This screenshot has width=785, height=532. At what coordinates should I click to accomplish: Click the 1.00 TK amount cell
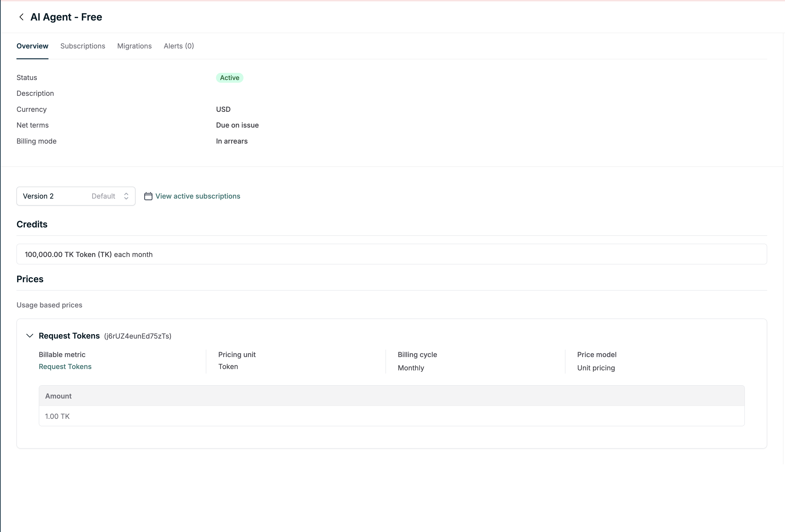[x=57, y=416]
